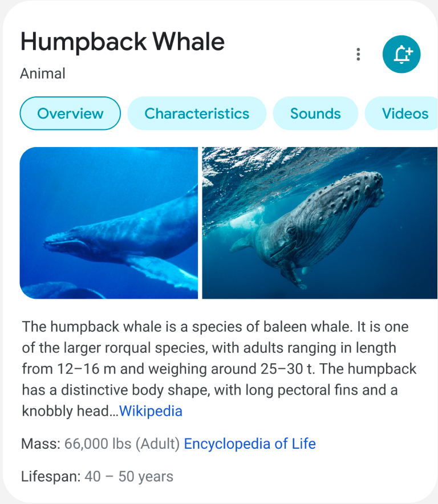
Task: Tap the bell get-notifications icon
Action: [401, 54]
